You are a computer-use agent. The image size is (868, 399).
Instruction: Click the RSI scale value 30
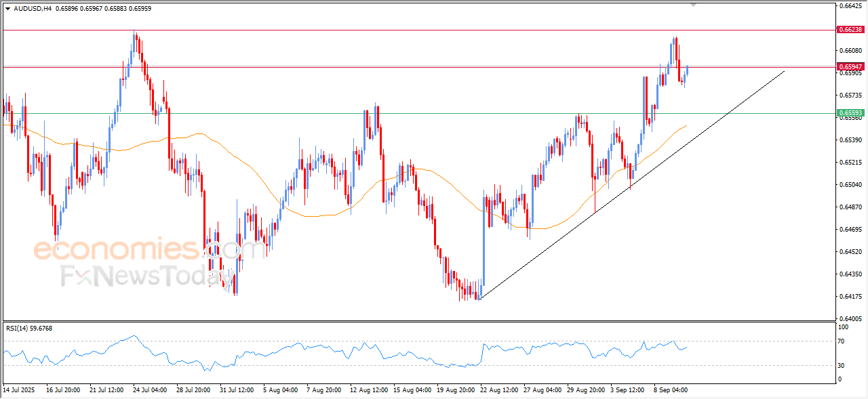click(842, 366)
